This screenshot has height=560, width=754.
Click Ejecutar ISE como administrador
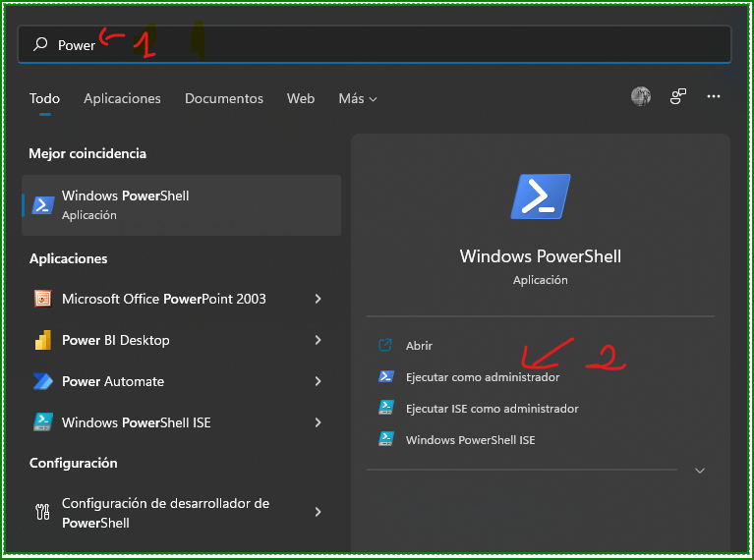tap(492, 408)
